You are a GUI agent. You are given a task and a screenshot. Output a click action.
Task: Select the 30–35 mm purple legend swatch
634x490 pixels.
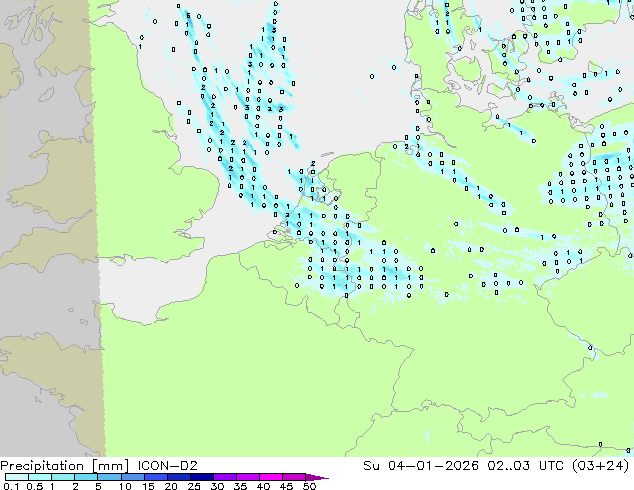click(225, 477)
